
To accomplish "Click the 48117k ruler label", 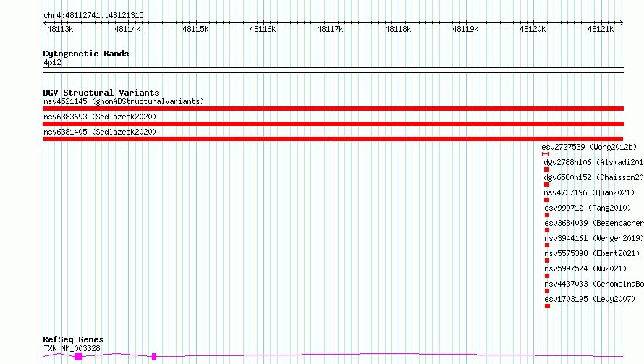I will pos(330,29).
